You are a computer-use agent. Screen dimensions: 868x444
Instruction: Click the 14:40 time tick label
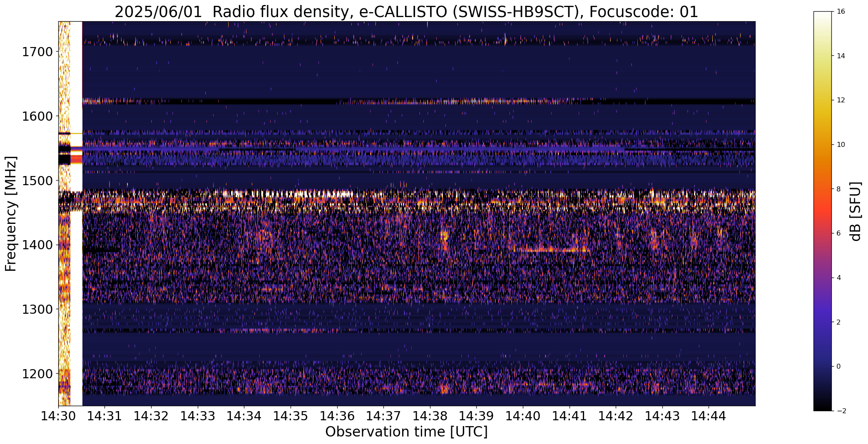tap(523, 416)
